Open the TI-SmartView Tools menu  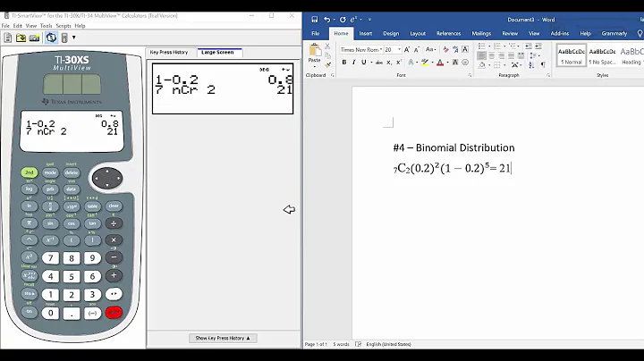(46, 25)
